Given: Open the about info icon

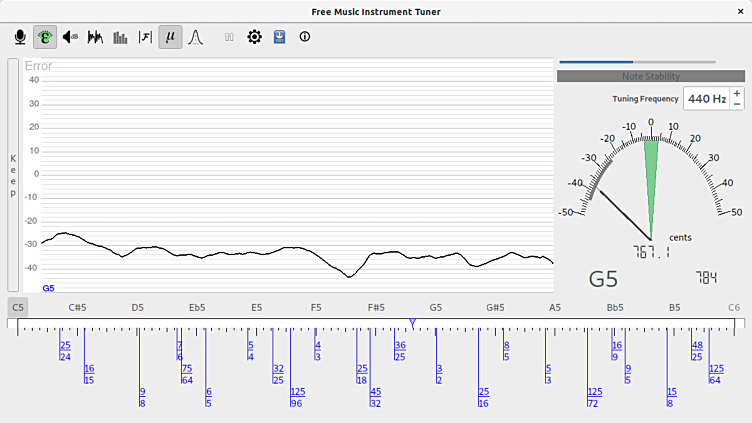Looking at the screenshot, I should (305, 38).
